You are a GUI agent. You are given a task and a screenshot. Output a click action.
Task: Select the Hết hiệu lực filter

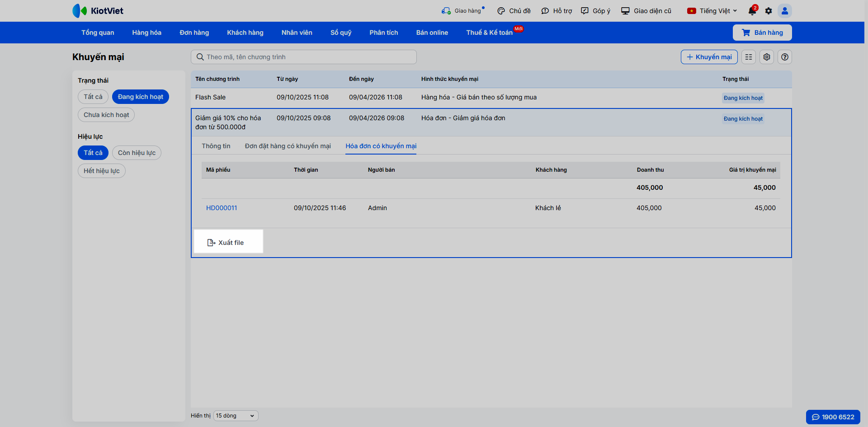[102, 171]
